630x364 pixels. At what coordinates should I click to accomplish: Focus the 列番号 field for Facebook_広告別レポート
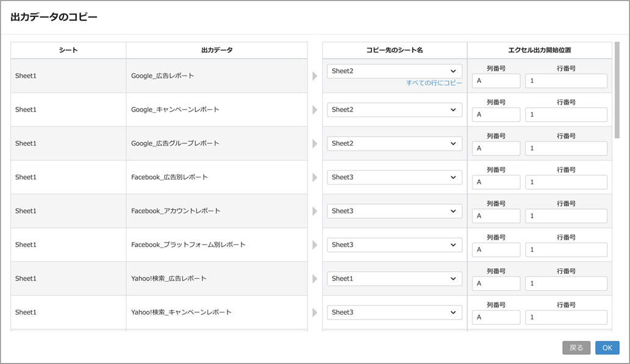(496, 182)
